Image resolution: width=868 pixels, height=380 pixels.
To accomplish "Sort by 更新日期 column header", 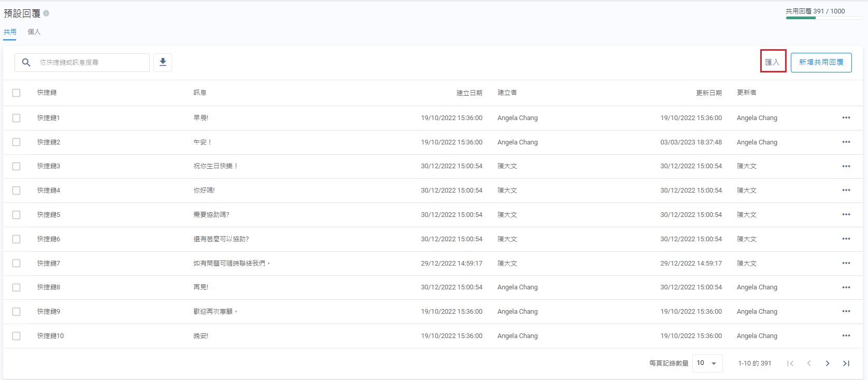I will tap(708, 93).
